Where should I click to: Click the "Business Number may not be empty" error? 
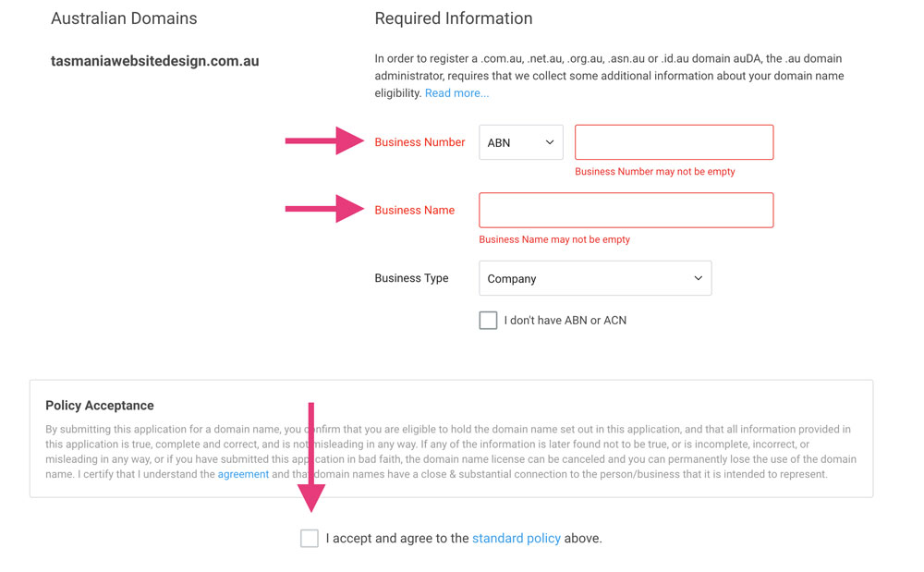[x=654, y=172]
